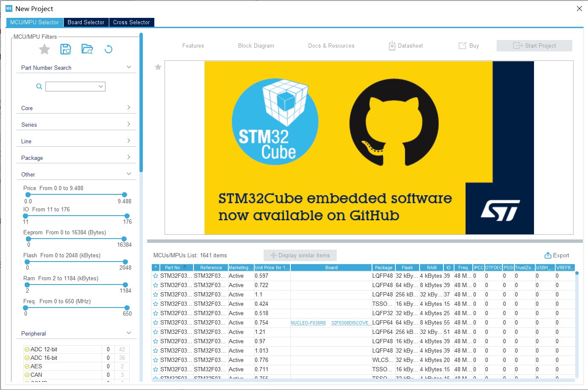
Task: Switch to the Board Selector tab
Action: coord(86,22)
